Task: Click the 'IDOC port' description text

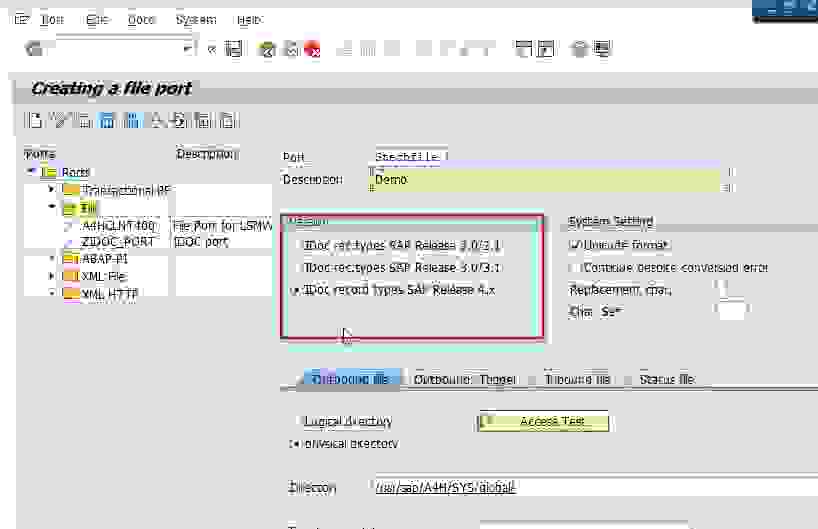Action: pyautogui.click(x=201, y=242)
